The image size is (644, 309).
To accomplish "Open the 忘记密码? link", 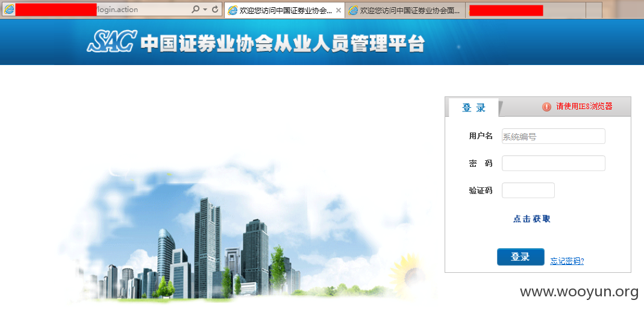I will (x=567, y=261).
